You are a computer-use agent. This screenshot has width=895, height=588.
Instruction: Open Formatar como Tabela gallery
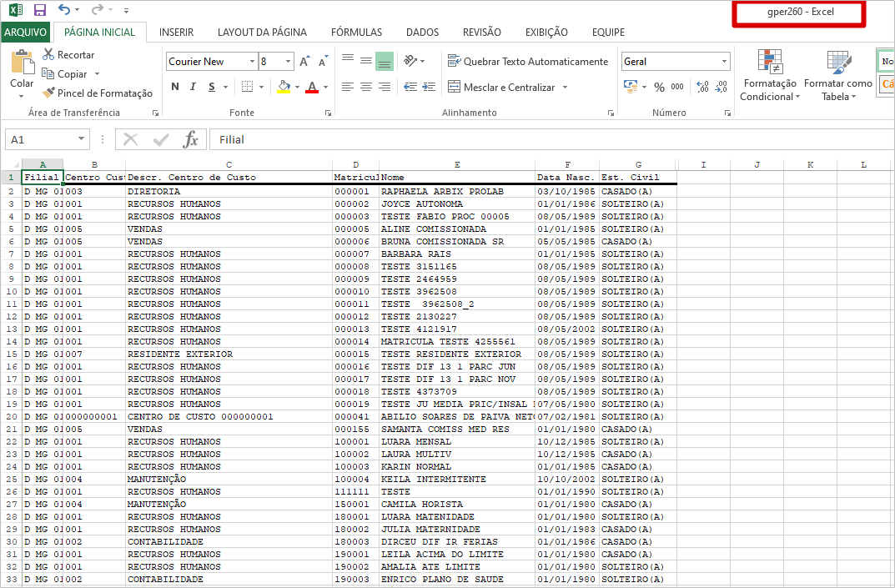pos(838,75)
